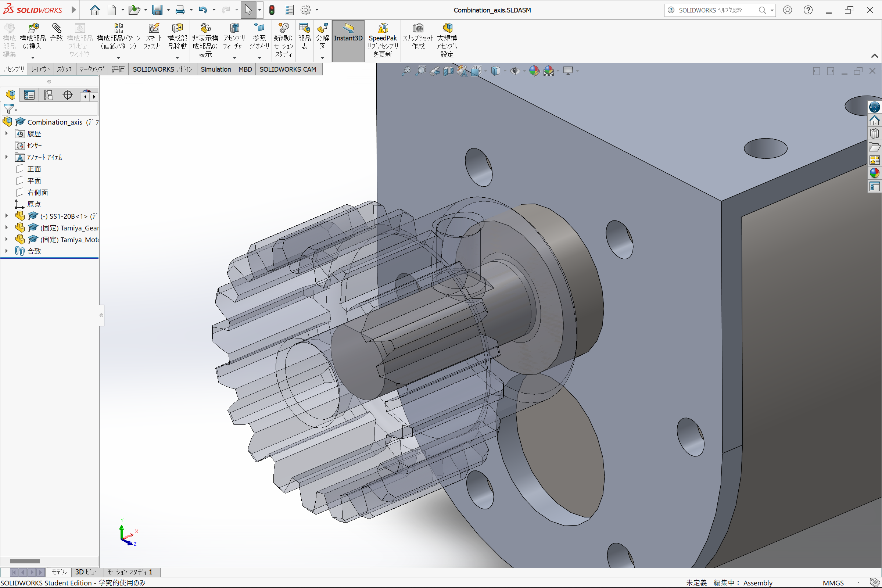Switch to the レイアウト tab

tap(40, 69)
